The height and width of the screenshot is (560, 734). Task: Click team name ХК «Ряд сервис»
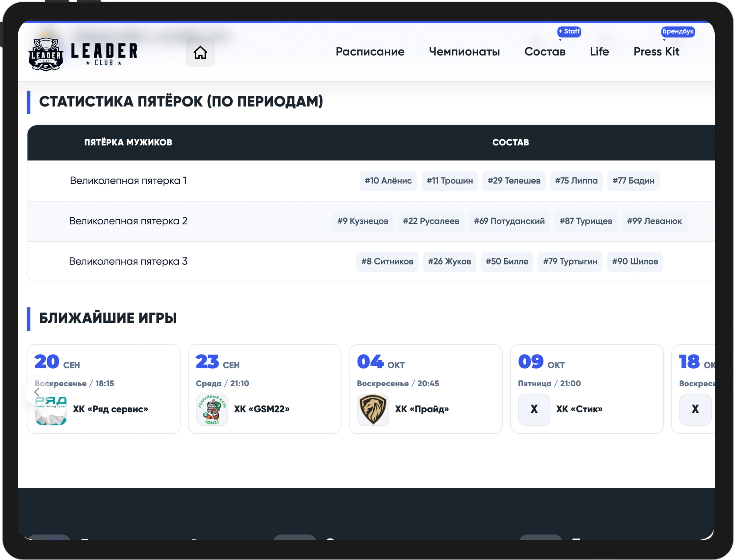[x=110, y=409]
